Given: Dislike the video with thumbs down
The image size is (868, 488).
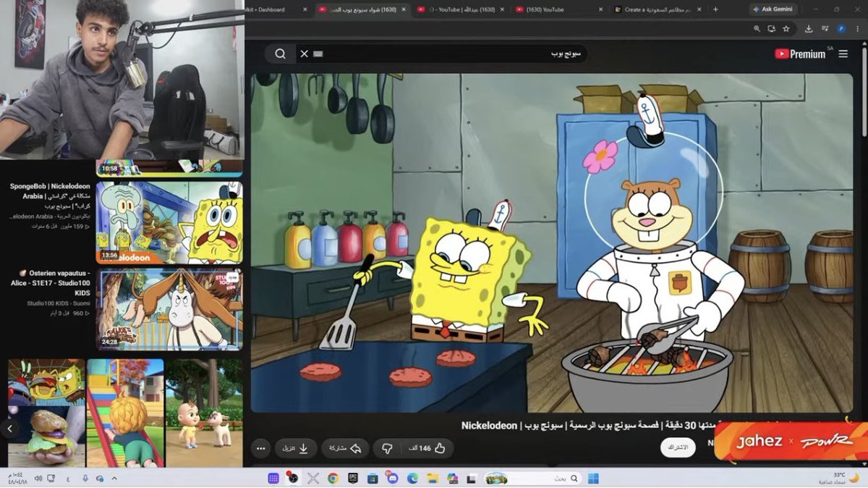Looking at the screenshot, I should tap(387, 448).
